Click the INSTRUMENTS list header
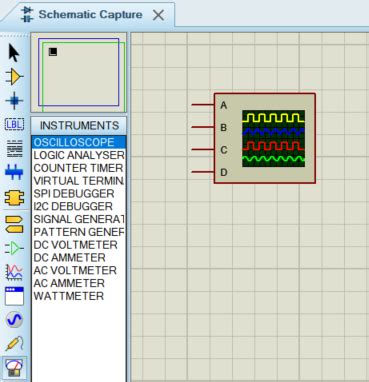 click(x=79, y=125)
